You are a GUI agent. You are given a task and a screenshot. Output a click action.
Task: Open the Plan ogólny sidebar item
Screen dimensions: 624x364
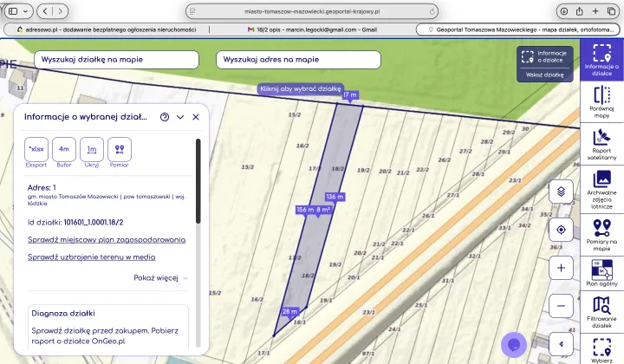601,272
